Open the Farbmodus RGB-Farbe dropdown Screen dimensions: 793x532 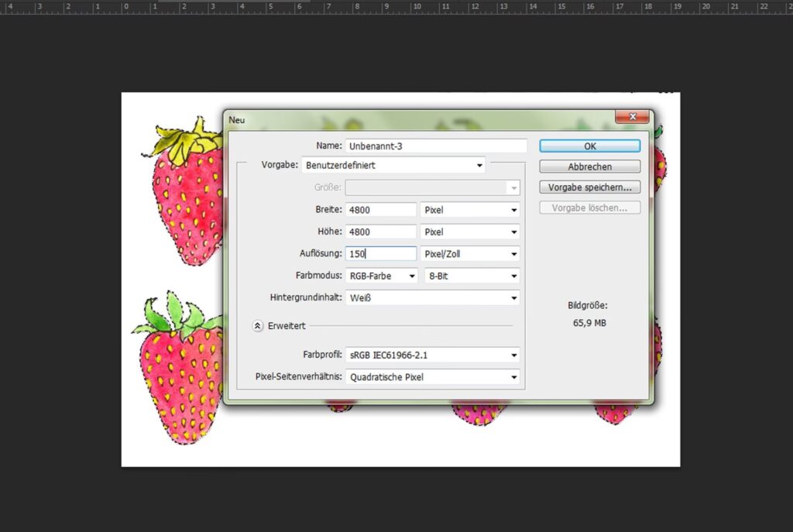click(381, 276)
